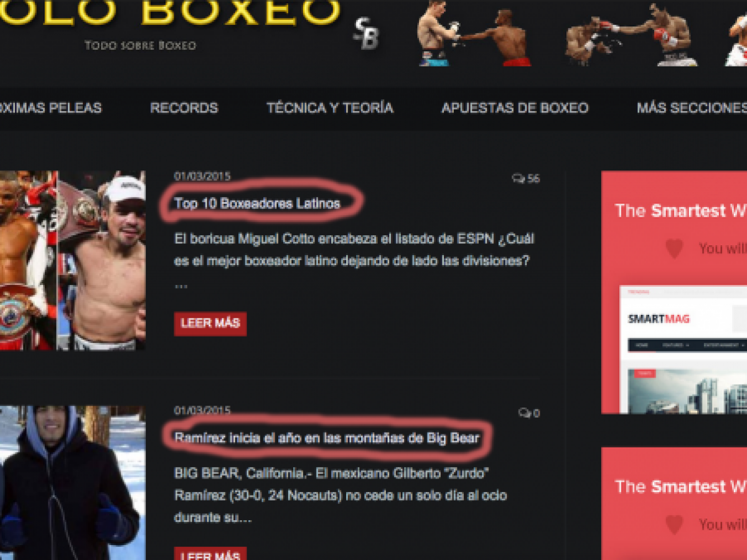Open TÉCNICA Y TEORÍA menu
The width and height of the screenshot is (747, 560).
coord(330,108)
